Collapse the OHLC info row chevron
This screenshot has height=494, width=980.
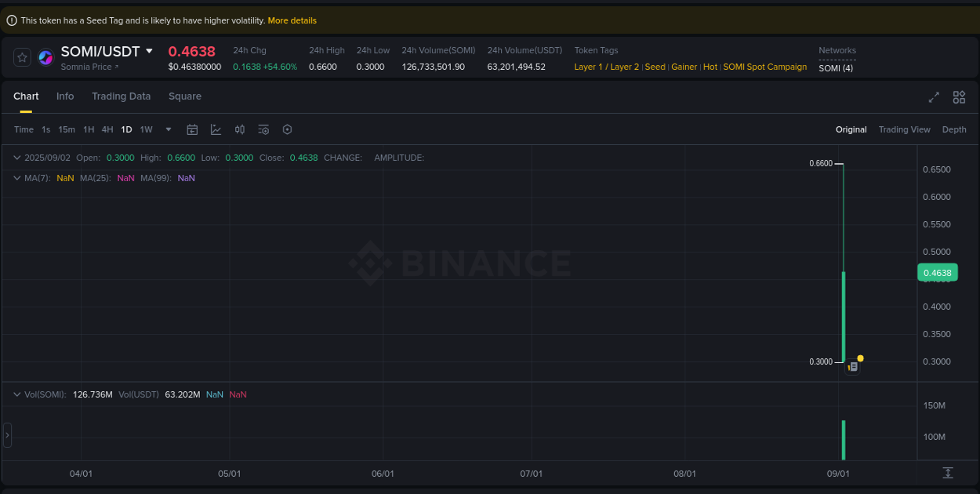coord(16,158)
